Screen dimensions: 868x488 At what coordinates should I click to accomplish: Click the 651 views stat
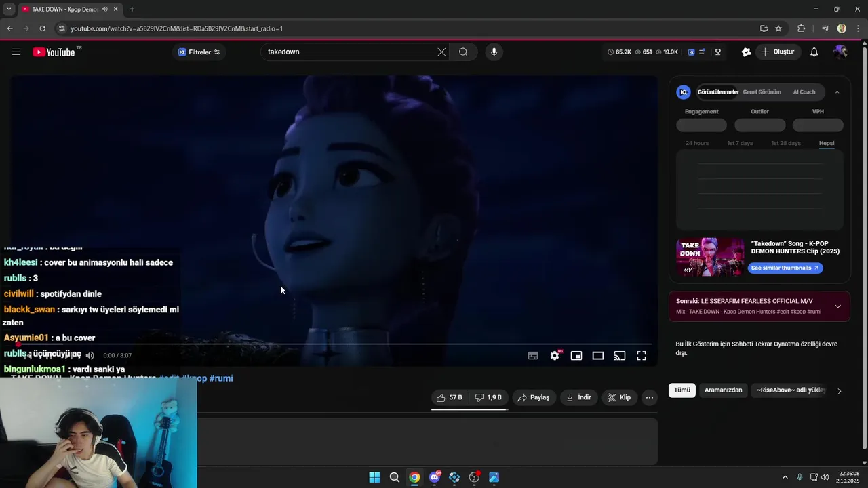(x=644, y=52)
